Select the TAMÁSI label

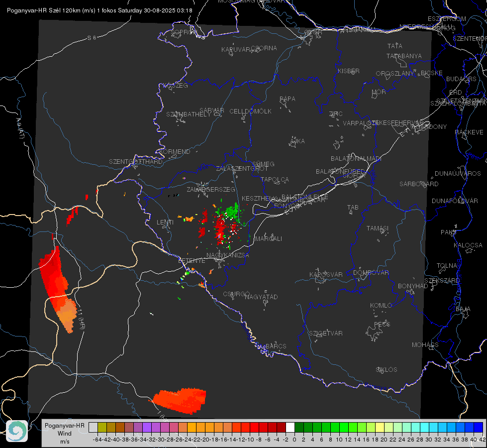click(378, 228)
